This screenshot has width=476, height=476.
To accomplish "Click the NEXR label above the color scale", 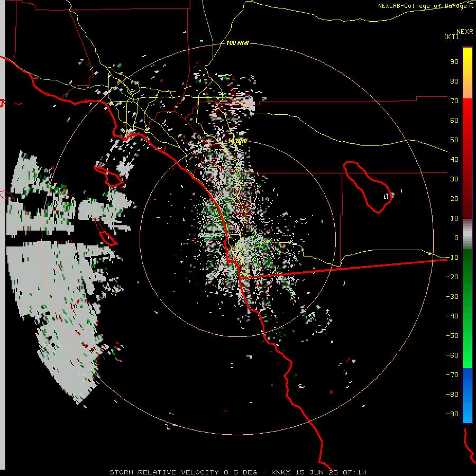I will pos(465,32).
